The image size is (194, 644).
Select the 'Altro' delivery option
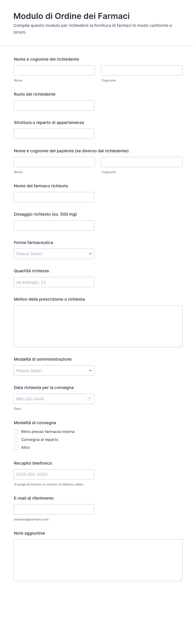(x=16, y=448)
